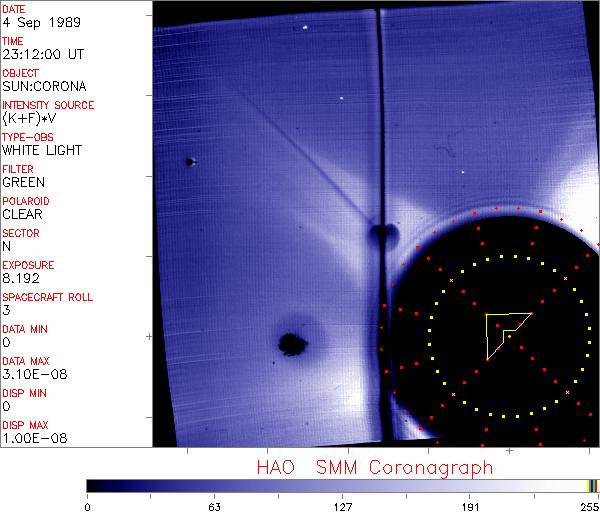This screenshot has height=512, width=600.
Task: Click the GREEN filter value
Action: pyautogui.click(x=23, y=183)
